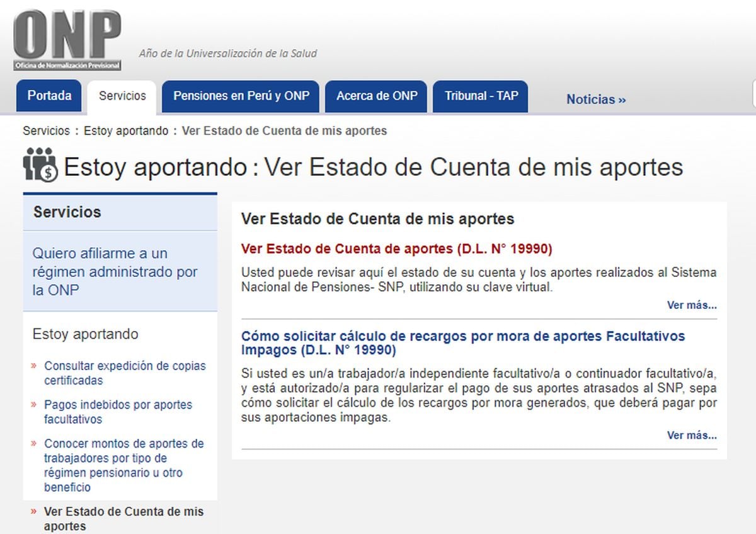
Task: Open Consultar expedición de copias certificadas
Action: [125, 373]
